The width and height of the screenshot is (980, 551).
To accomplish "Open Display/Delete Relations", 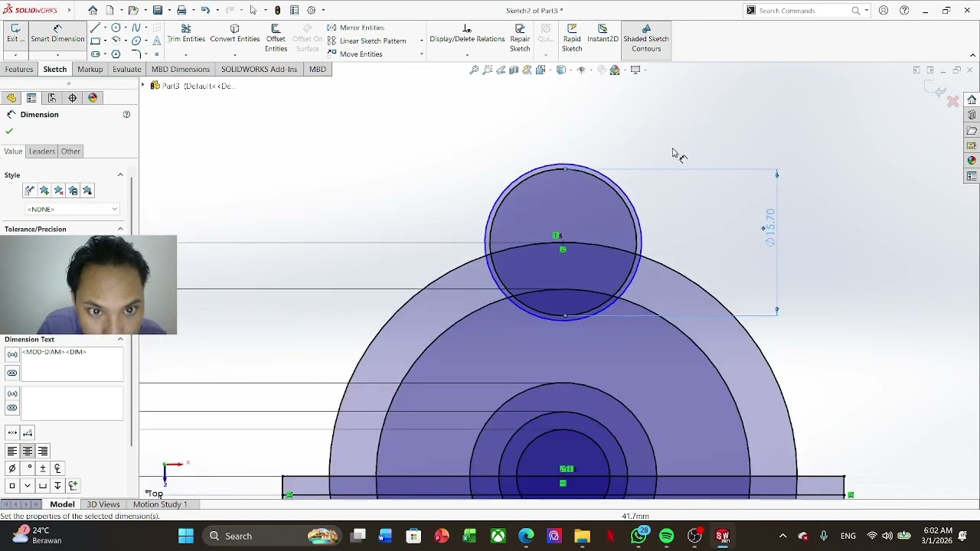I will point(467,34).
